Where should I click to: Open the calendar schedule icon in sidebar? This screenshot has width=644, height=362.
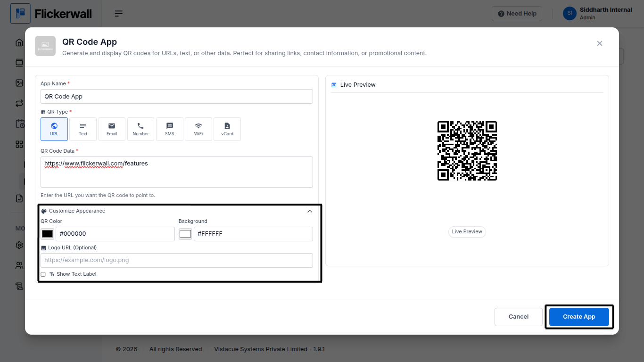pyautogui.click(x=20, y=124)
